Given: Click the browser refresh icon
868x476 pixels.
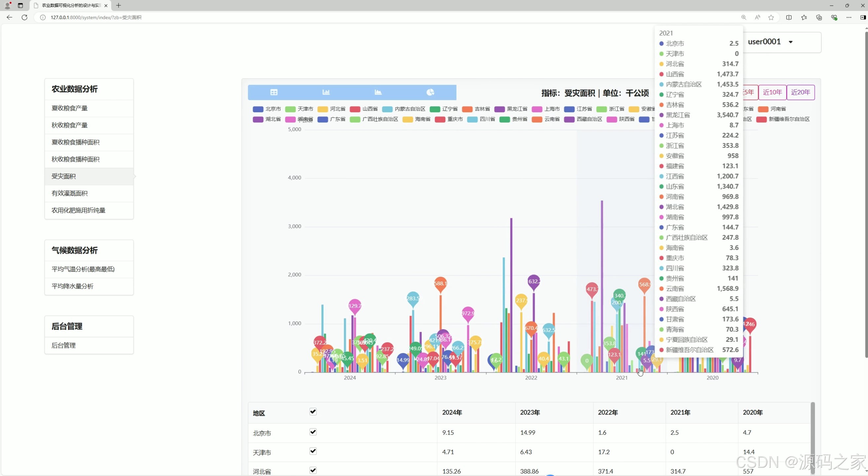Looking at the screenshot, I should [24, 17].
